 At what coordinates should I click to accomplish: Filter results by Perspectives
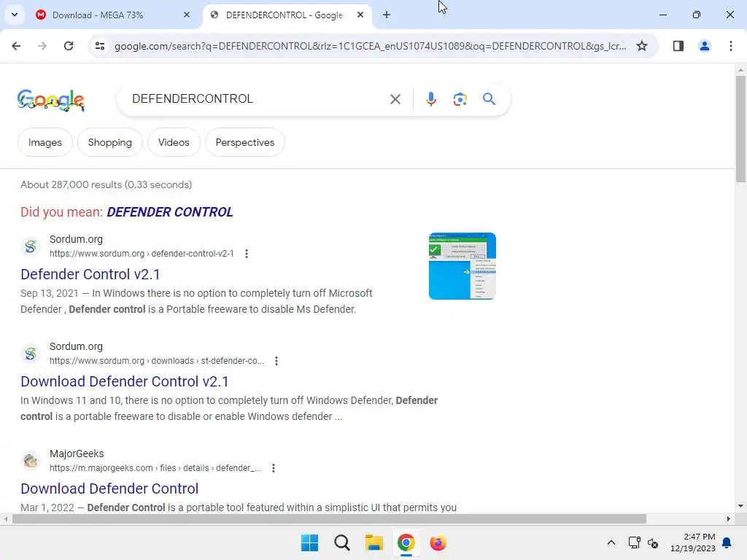pyautogui.click(x=245, y=142)
